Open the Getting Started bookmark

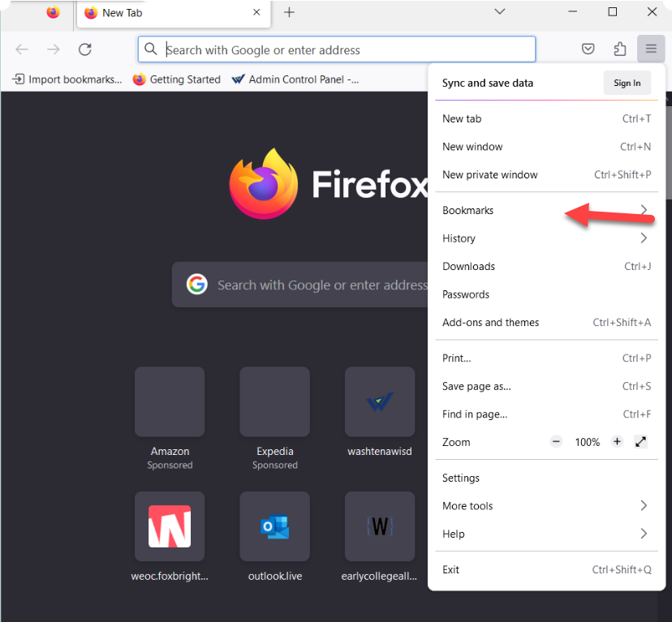tap(177, 79)
